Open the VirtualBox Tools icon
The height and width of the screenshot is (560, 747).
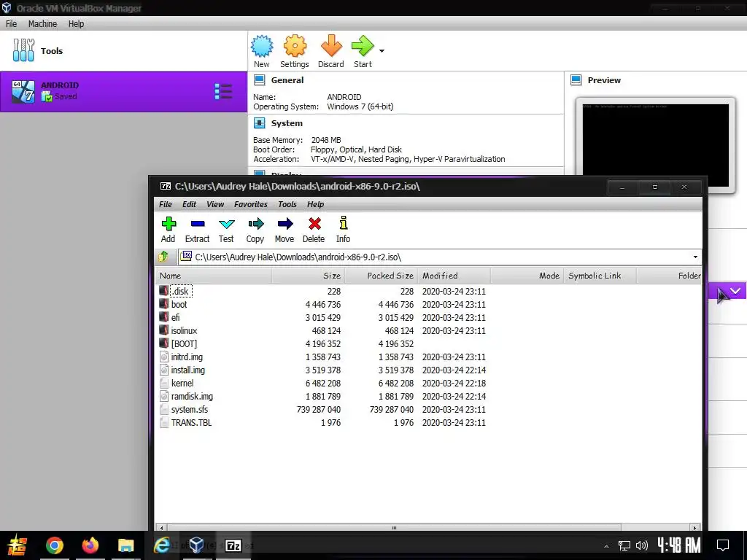tap(23, 50)
